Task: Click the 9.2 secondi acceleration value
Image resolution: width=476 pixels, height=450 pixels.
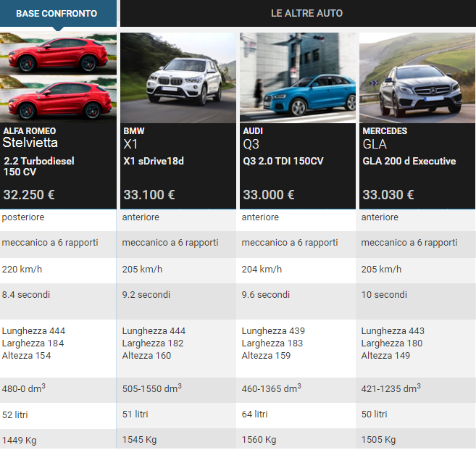Action: pyautogui.click(x=146, y=295)
